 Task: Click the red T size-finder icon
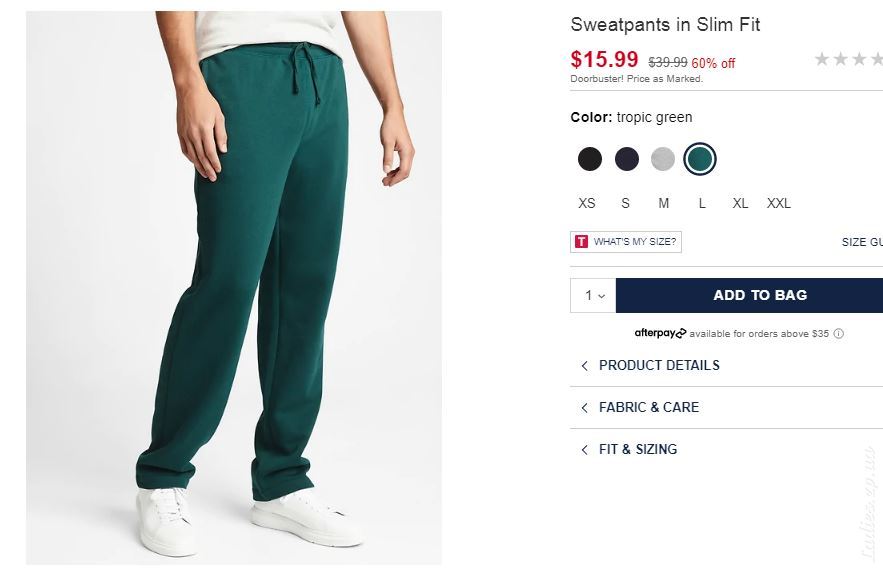[x=581, y=242]
